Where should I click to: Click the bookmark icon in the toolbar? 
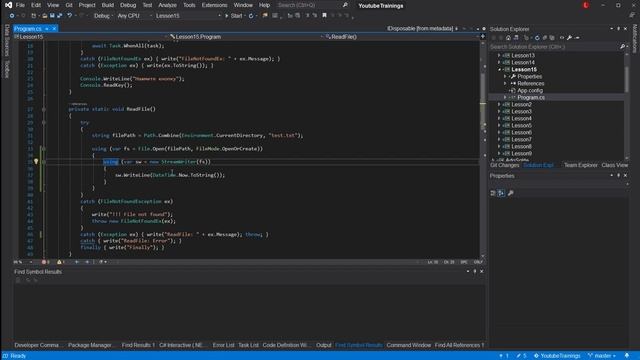coord(324,16)
